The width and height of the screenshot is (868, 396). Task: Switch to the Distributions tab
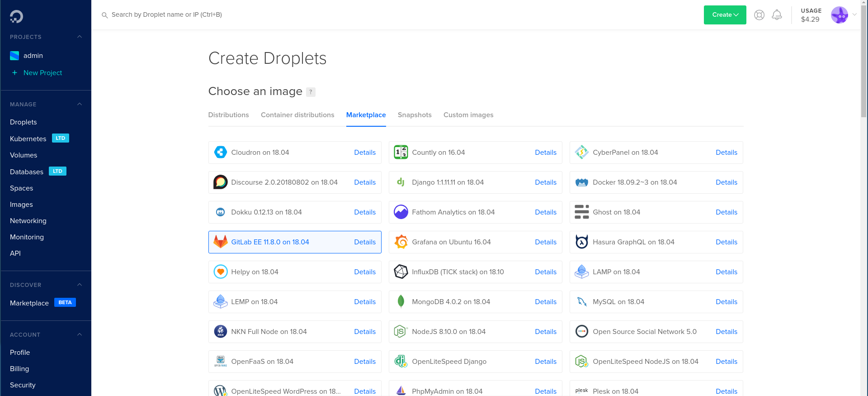[228, 115]
